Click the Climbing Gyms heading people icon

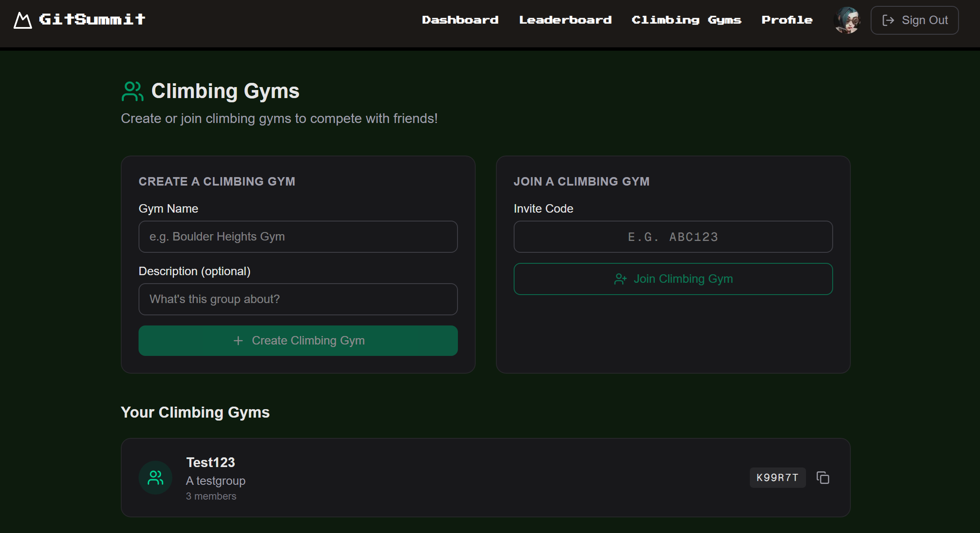(132, 91)
